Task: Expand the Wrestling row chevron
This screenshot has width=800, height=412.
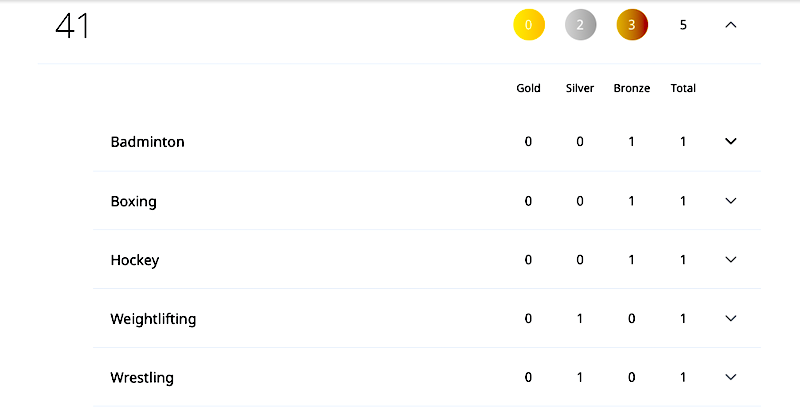Action: click(x=730, y=378)
